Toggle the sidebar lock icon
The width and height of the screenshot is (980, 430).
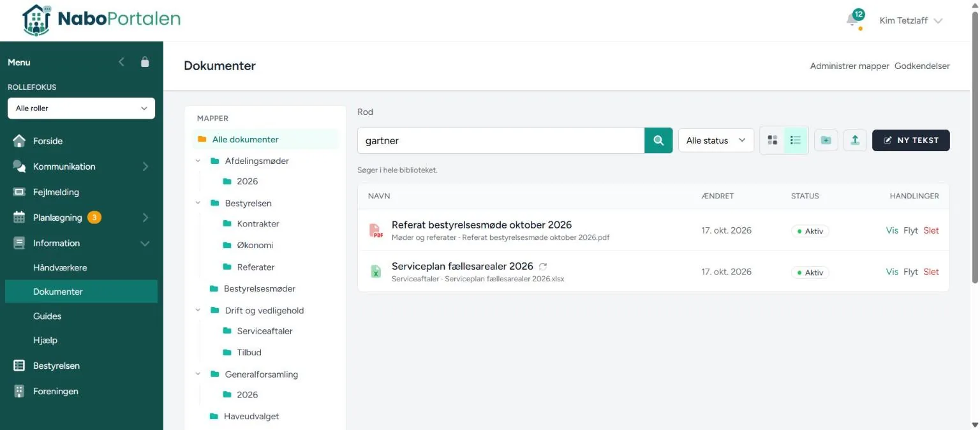click(145, 62)
